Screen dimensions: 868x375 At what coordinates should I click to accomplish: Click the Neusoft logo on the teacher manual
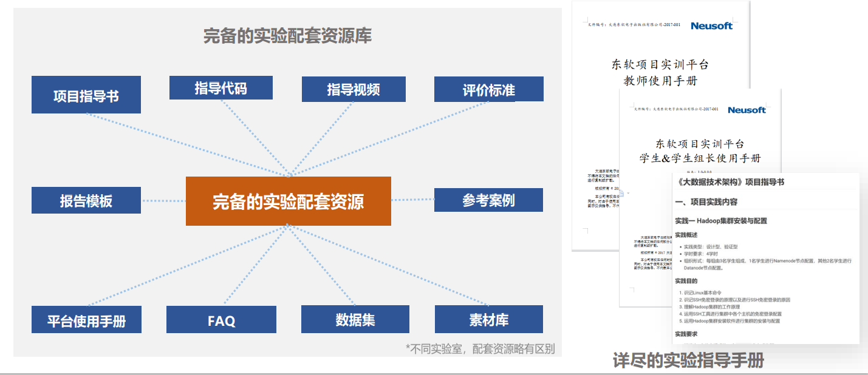(711, 25)
